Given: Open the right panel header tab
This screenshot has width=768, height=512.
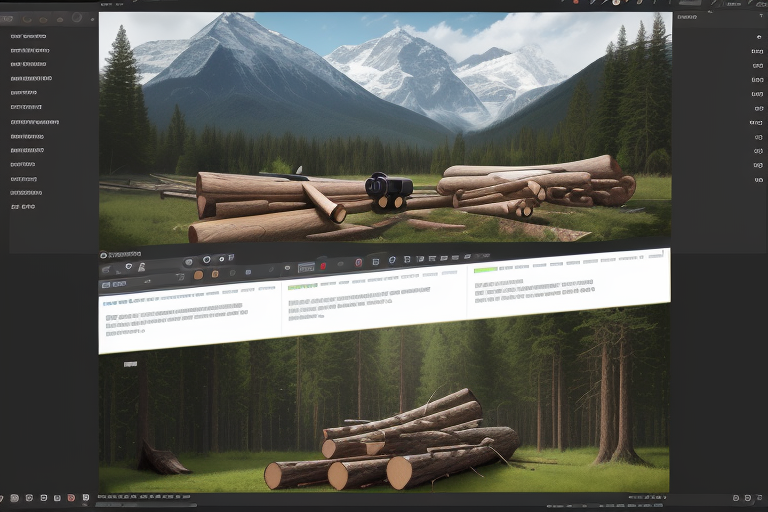Looking at the screenshot, I should pos(687,17).
